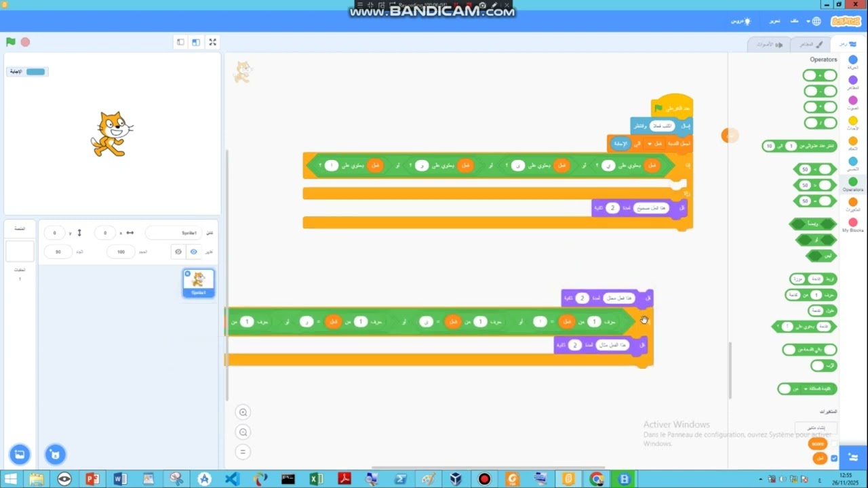Click the when green flag clicked hat block
Image resolution: width=868 pixels, height=488 pixels.
[x=671, y=106]
